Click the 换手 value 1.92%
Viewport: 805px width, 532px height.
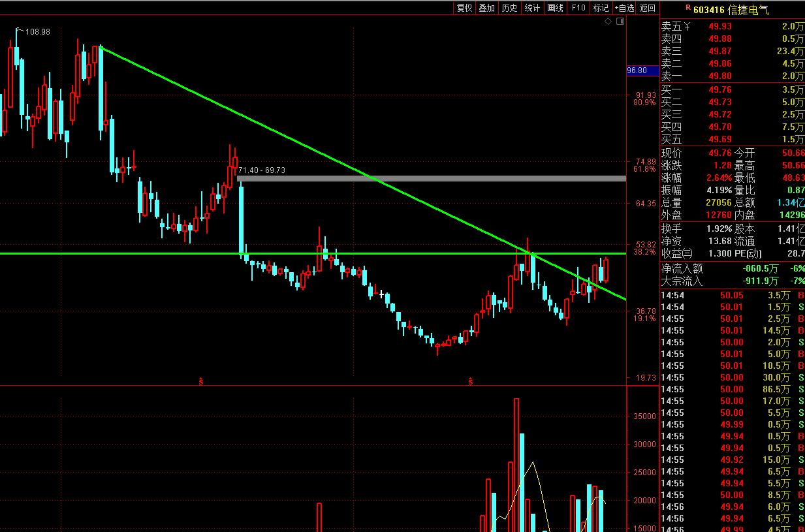pyautogui.click(x=720, y=228)
